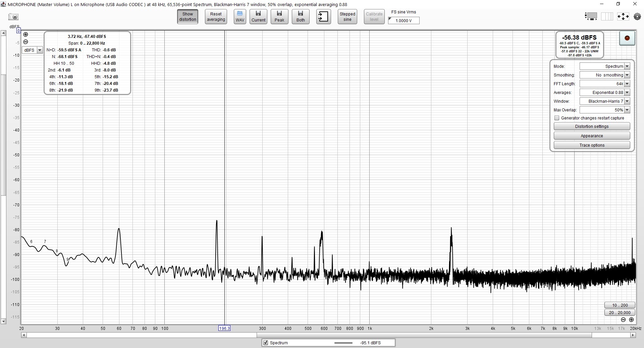Click the fit-to-data arrows icon
The image size is (644, 348).
pos(623,16)
